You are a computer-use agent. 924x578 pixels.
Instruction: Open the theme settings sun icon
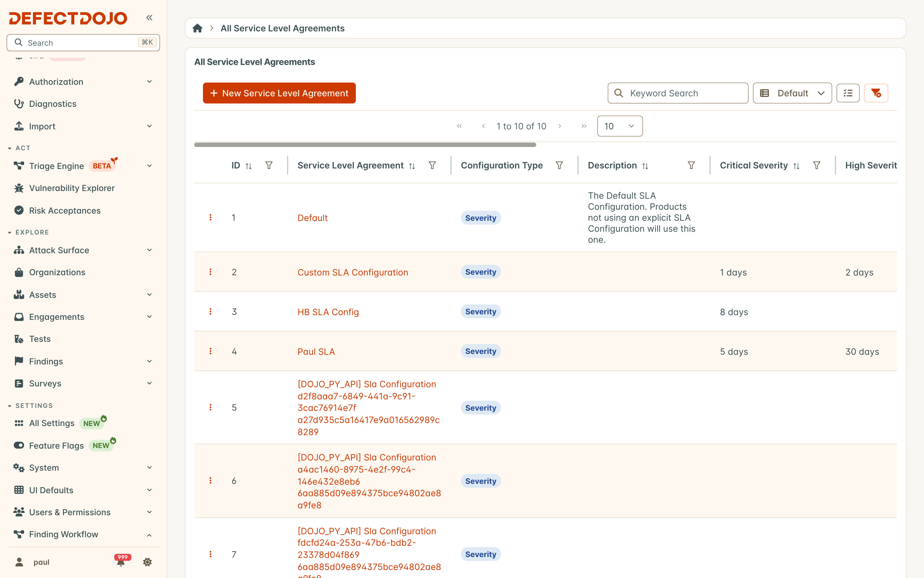147,562
